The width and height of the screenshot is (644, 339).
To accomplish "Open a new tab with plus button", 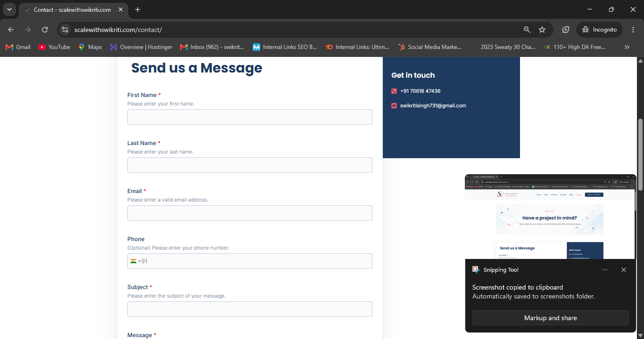I will pos(138,9).
